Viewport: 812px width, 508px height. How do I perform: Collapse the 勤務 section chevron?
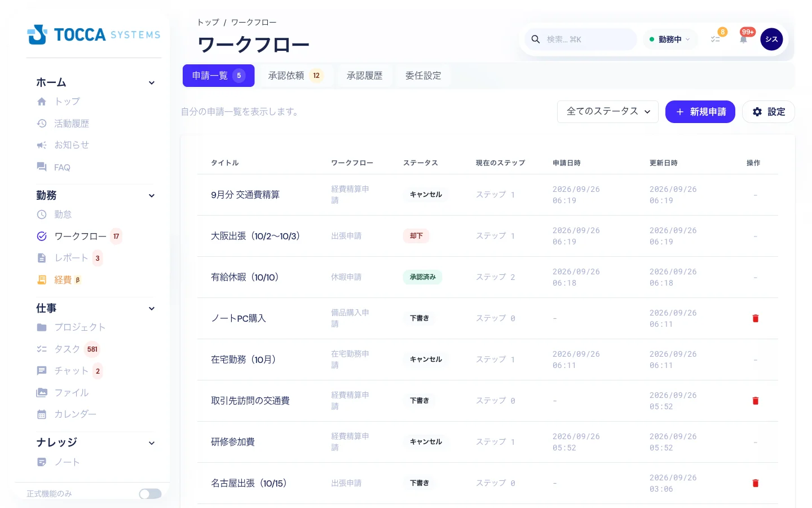pos(152,196)
